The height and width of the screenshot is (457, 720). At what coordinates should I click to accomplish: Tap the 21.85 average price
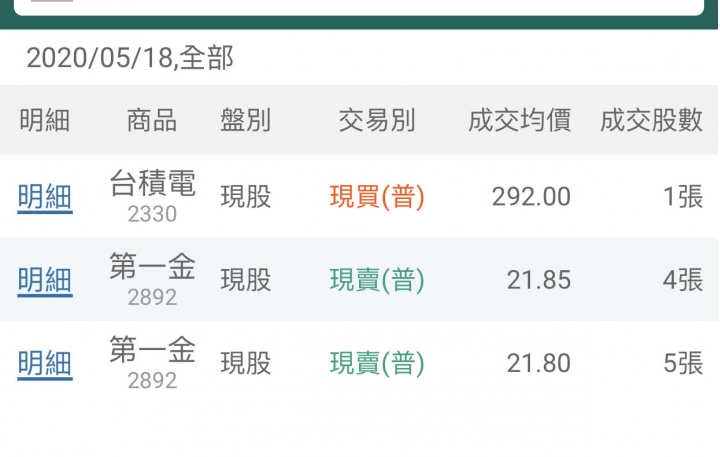click(x=539, y=280)
